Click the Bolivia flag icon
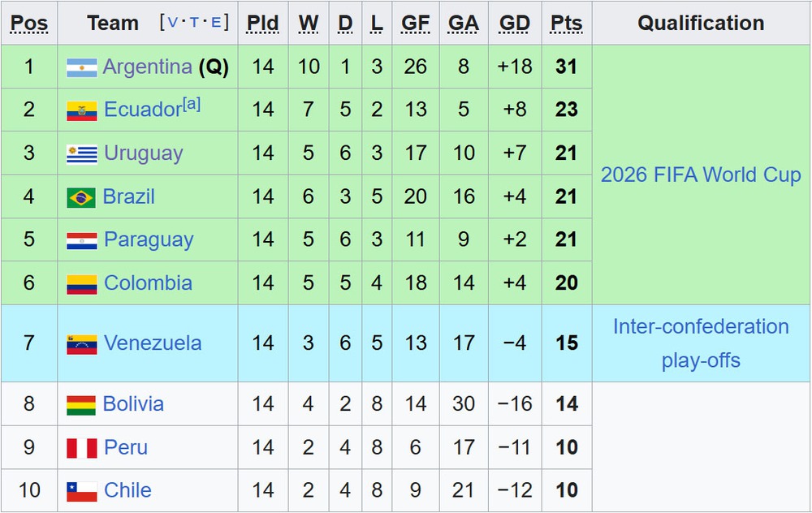 (x=81, y=404)
